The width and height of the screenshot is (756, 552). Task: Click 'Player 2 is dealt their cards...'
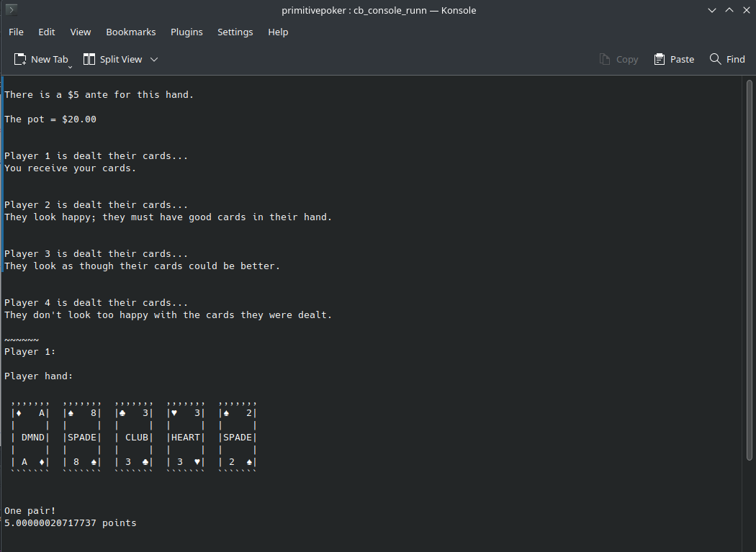tap(96, 205)
